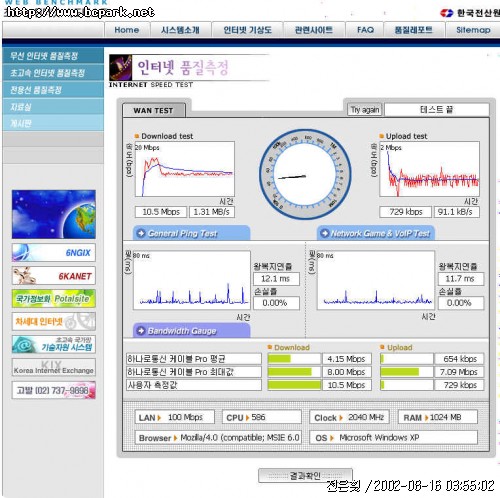
Task: Select 전용선 품질측정 in sidebar
Action: (53, 90)
